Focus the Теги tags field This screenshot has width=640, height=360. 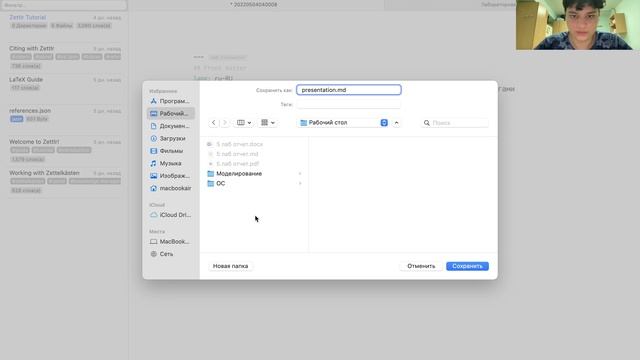pos(349,104)
